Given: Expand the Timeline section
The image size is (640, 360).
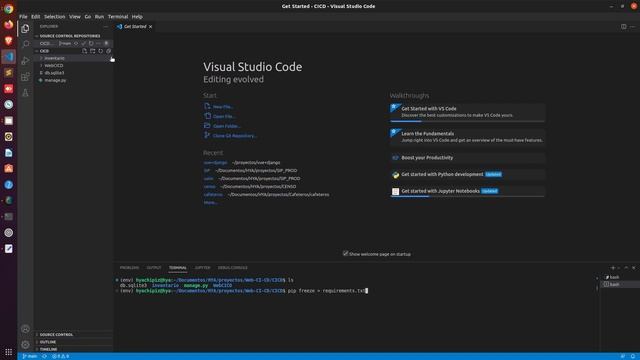Looking at the screenshot, I should (73, 349).
